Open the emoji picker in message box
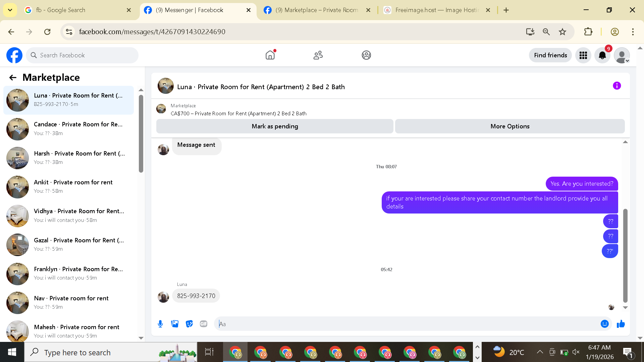Viewport: 644px width, 362px height. coord(604,324)
